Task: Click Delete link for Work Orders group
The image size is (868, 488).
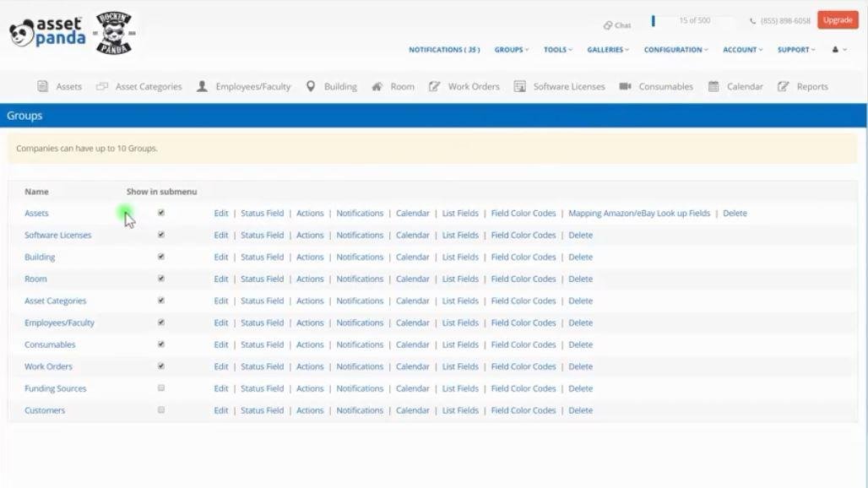Action: [580, 366]
